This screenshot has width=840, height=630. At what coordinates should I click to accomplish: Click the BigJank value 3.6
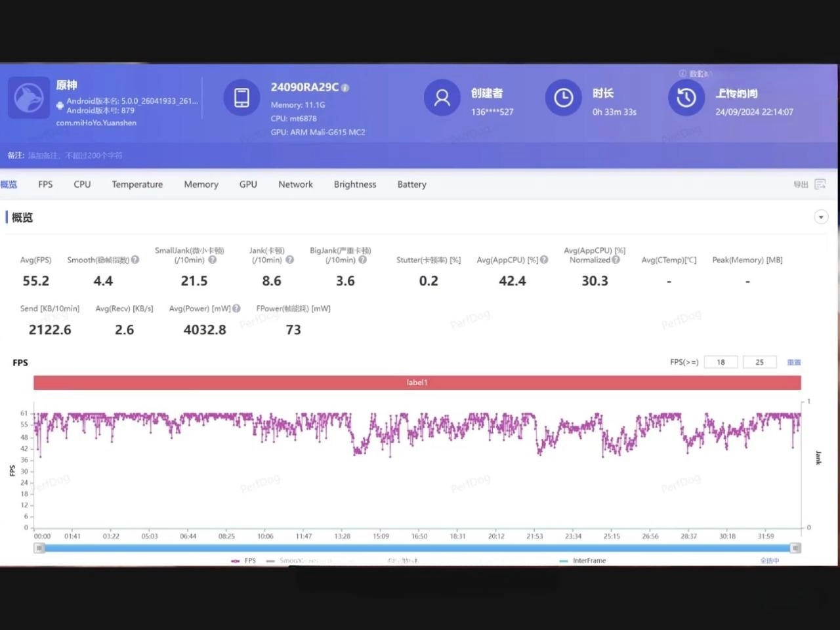pyautogui.click(x=345, y=281)
